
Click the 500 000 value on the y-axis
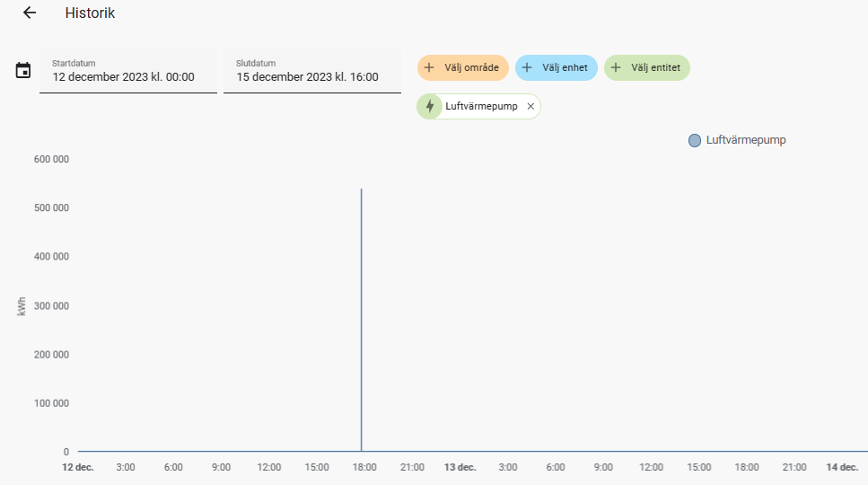[53, 208]
